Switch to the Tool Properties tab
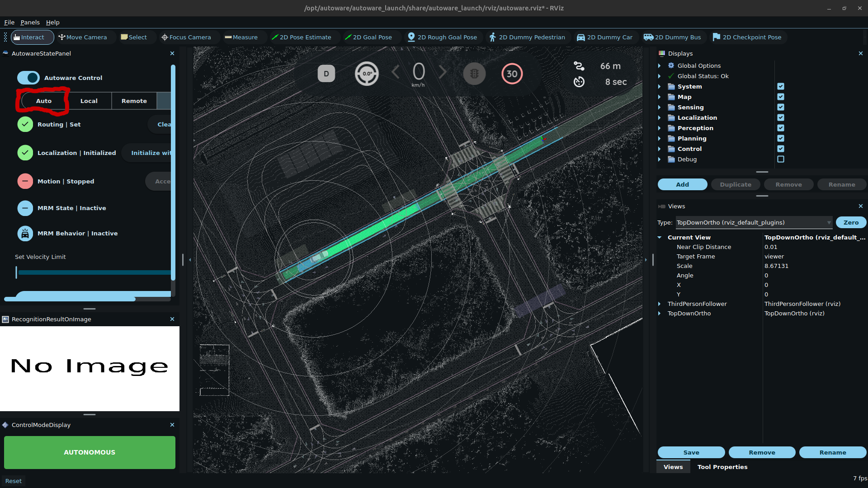868x488 pixels. click(x=722, y=467)
